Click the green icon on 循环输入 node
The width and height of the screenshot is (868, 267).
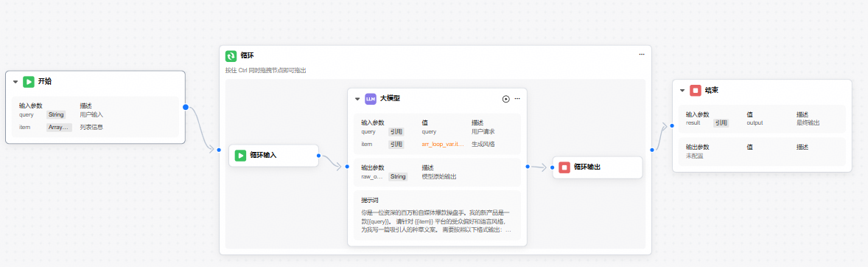pos(240,156)
